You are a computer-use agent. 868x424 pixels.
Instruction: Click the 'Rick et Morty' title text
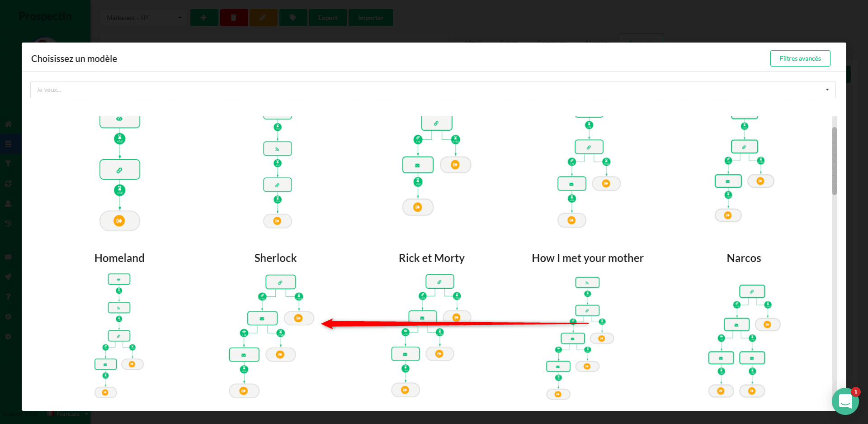(x=431, y=258)
